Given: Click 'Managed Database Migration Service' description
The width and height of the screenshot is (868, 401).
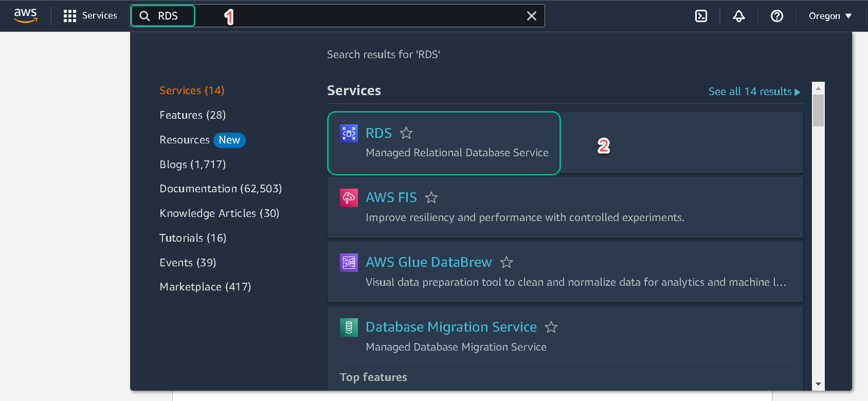Looking at the screenshot, I should click(x=456, y=347).
